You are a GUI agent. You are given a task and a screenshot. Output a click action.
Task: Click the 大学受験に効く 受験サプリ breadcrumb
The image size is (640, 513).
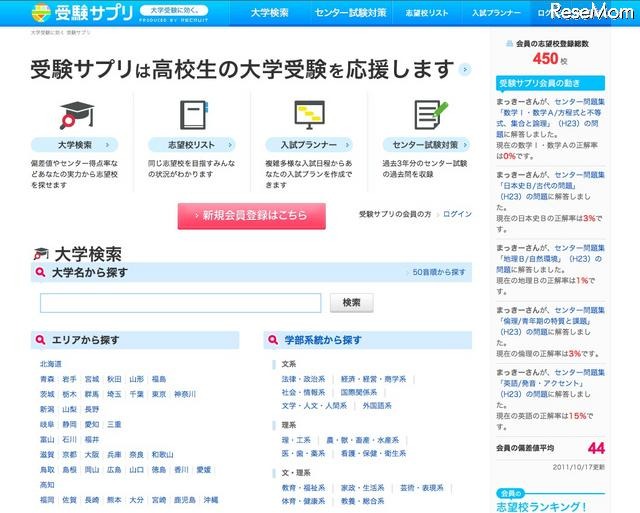[60, 32]
